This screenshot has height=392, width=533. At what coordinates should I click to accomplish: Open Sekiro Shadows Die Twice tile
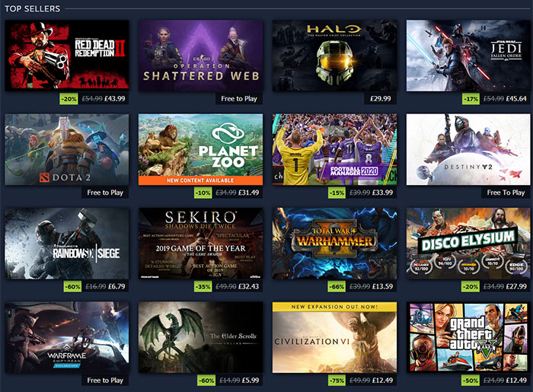(200, 244)
